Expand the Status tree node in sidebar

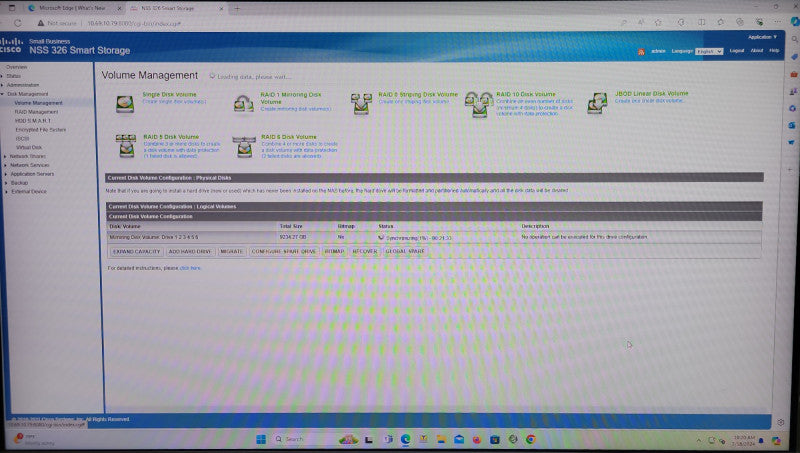3,76
